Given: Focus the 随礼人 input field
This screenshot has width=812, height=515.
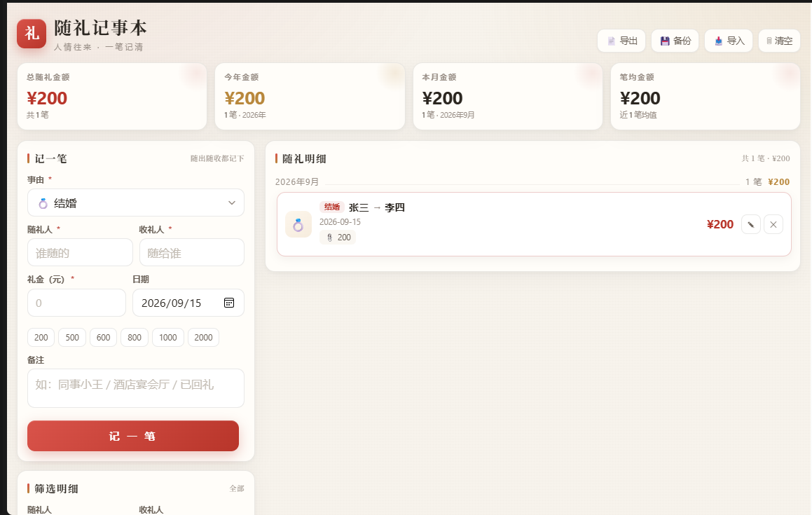Looking at the screenshot, I should point(81,252).
